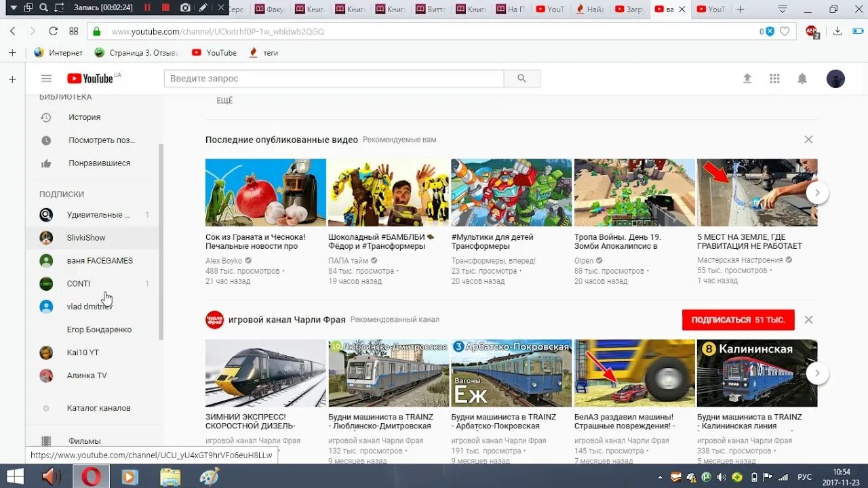Click the recorder zoom magnifier icon

coord(43,7)
